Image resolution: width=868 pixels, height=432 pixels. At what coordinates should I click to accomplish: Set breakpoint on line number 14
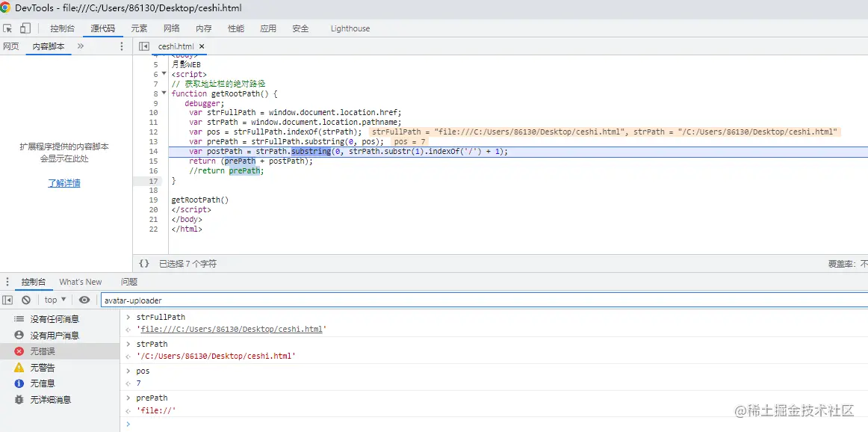153,151
